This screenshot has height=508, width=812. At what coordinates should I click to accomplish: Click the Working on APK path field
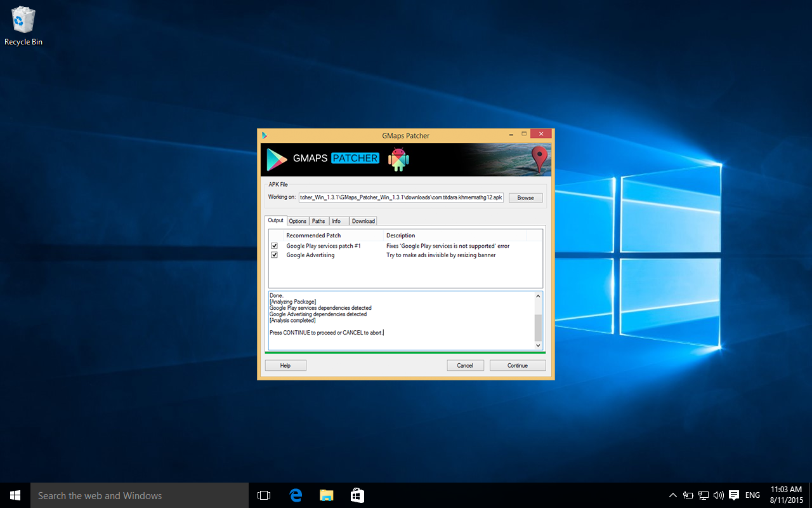(401, 197)
